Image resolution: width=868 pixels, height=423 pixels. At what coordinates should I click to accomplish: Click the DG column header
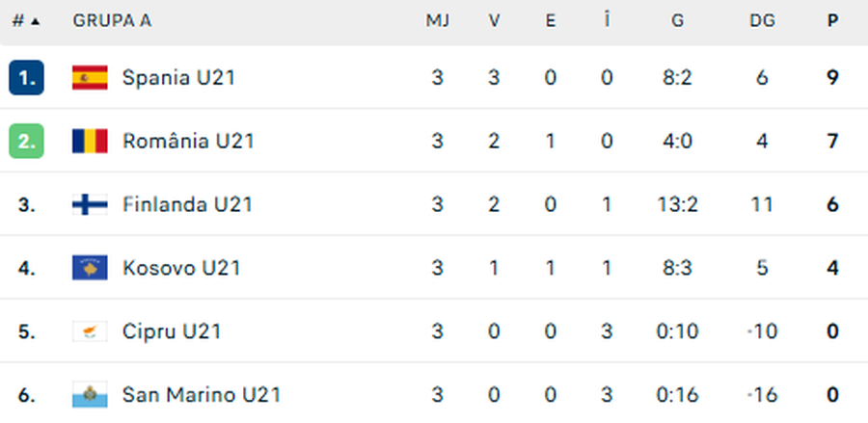coord(762,21)
